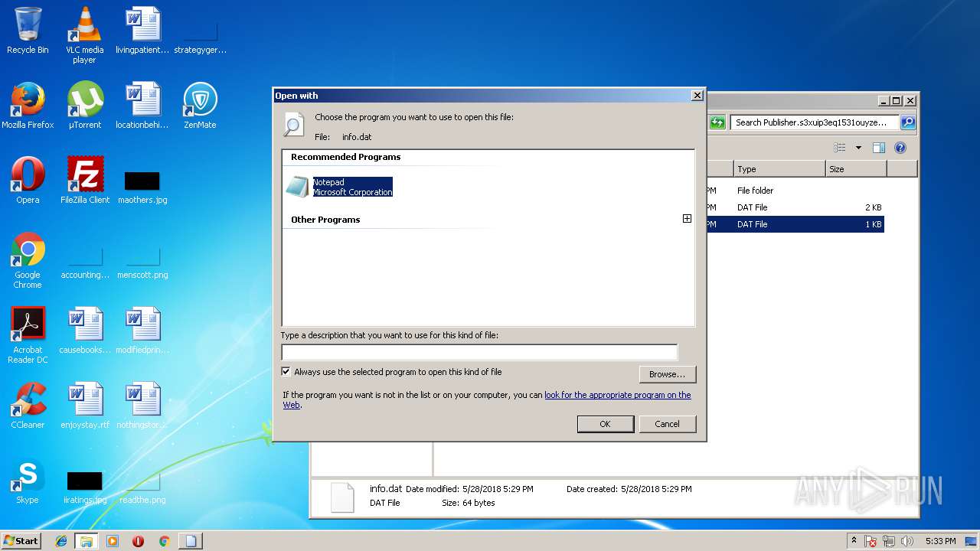Open nothingstor Word document on desktop
This screenshot has height=551, width=980.
pyautogui.click(x=142, y=405)
